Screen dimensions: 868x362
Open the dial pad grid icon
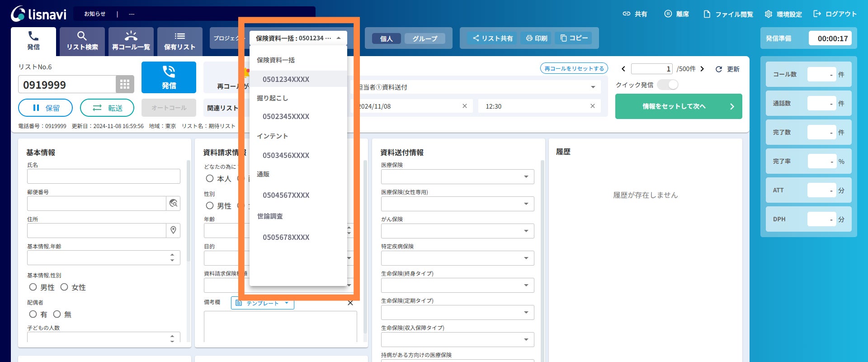tap(125, 84)
